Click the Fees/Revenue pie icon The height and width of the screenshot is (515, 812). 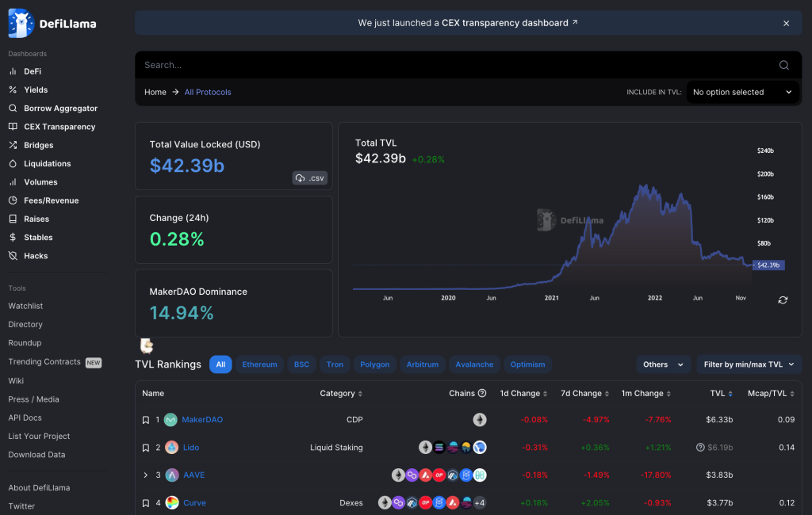click(13, 200)
